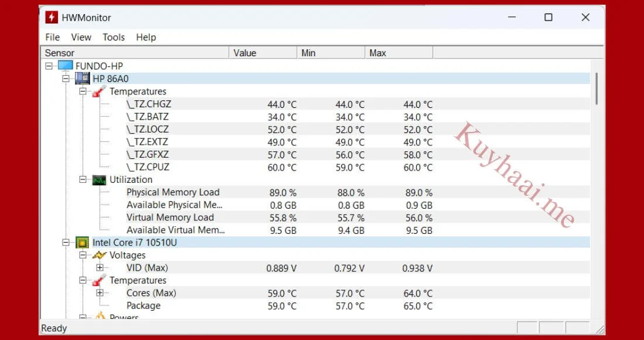644x340 pixels.
Task: Maximize the HWMonitor window
Action: pyautogui.click(x=549, y=17)
